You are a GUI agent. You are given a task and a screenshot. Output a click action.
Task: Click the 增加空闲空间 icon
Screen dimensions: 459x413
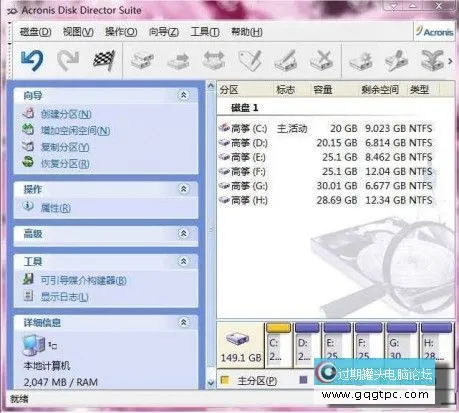coord(28,129)
